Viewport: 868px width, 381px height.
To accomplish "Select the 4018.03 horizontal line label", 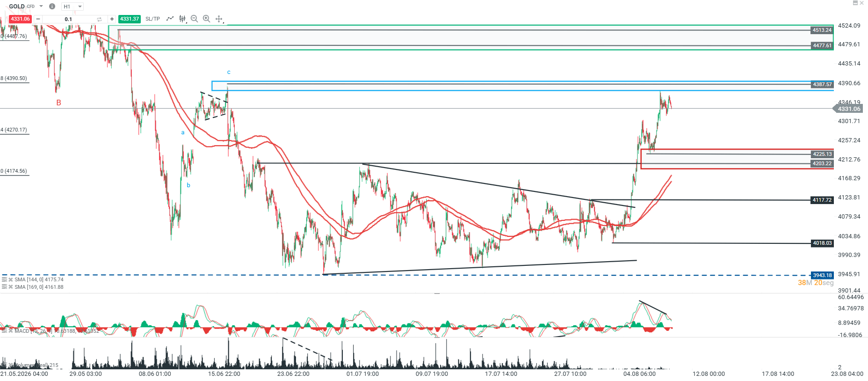I will (822, 243).
